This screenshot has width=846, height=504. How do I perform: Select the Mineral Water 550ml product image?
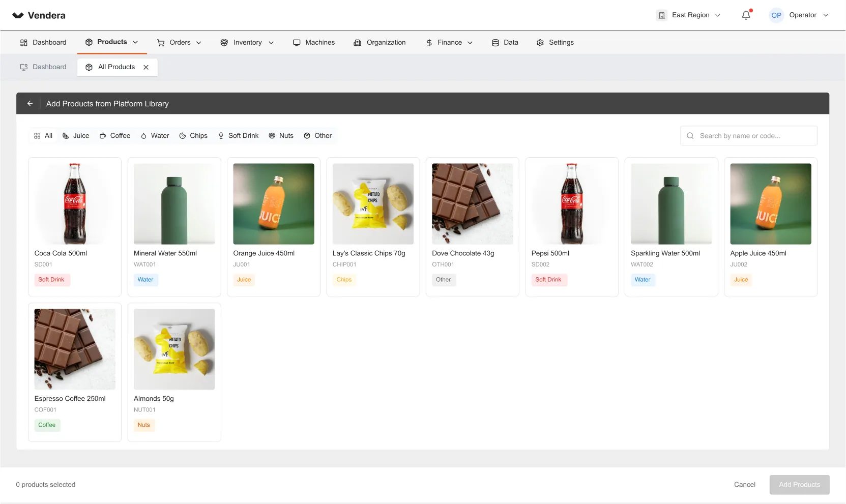tap(174, 204)
